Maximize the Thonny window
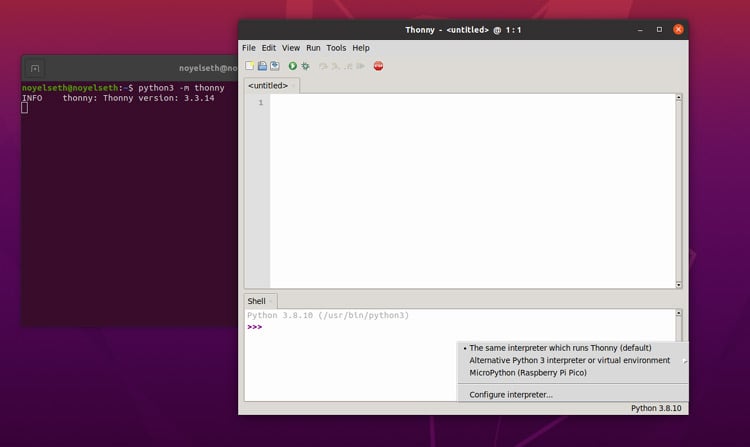The image size is (750, 447). coord(659,30)
